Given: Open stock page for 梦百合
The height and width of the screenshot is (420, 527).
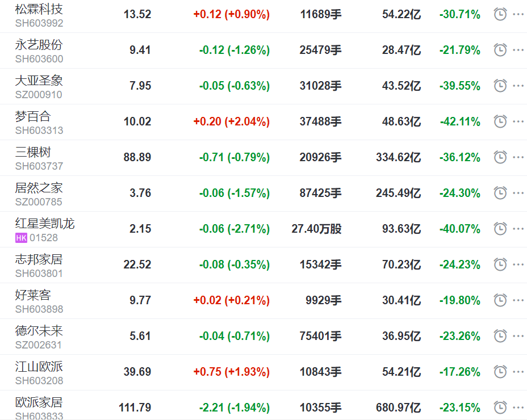Looking at the screenshot, I should click(x=33, y=116).
